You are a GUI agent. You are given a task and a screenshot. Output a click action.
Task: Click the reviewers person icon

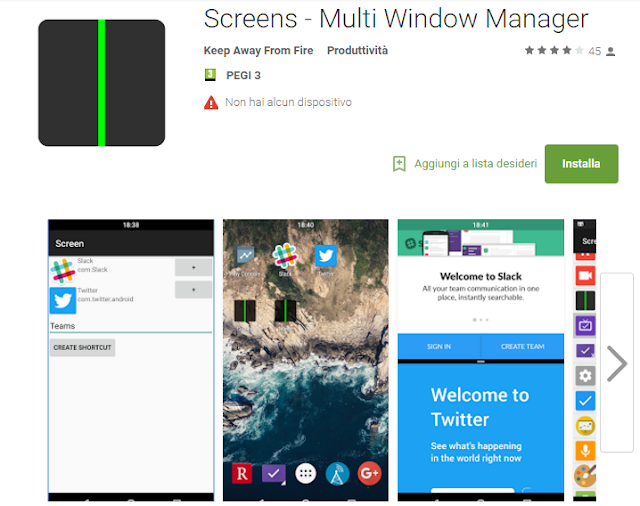coord(611,51)
